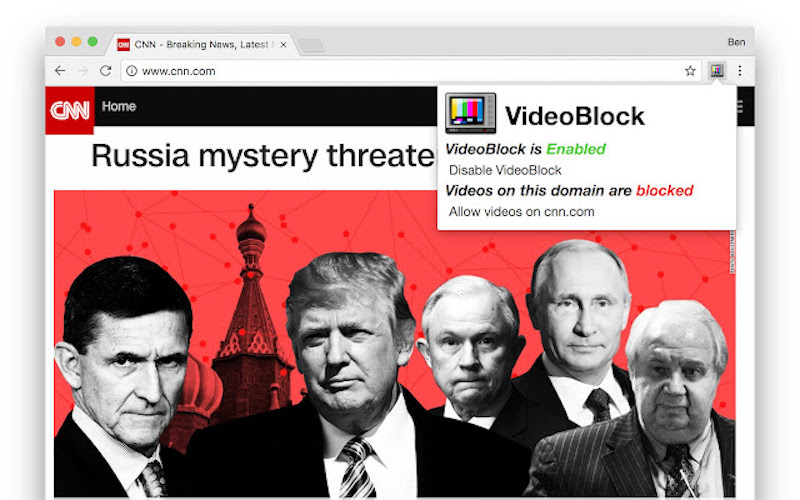The height and width of the screenshot is (500, 800).
Task: View site information icon in address bar
Action: pyautogui.click(x=132, y=71)
